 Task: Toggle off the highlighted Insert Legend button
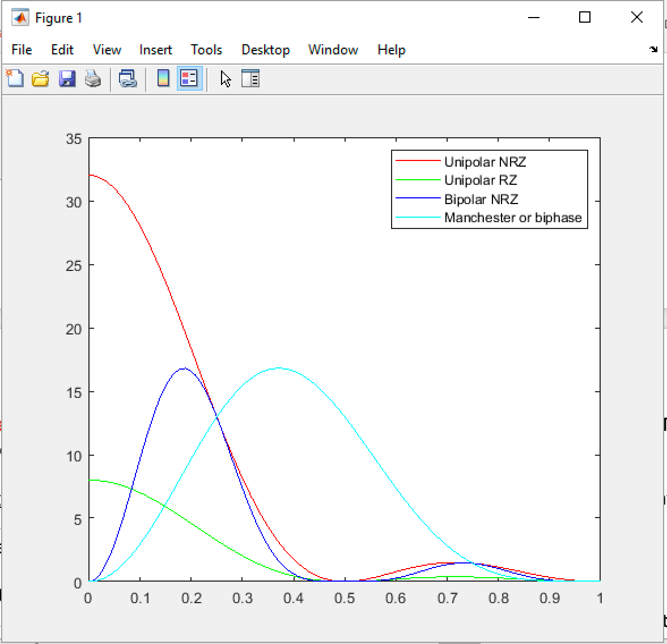tap(189, 79)
